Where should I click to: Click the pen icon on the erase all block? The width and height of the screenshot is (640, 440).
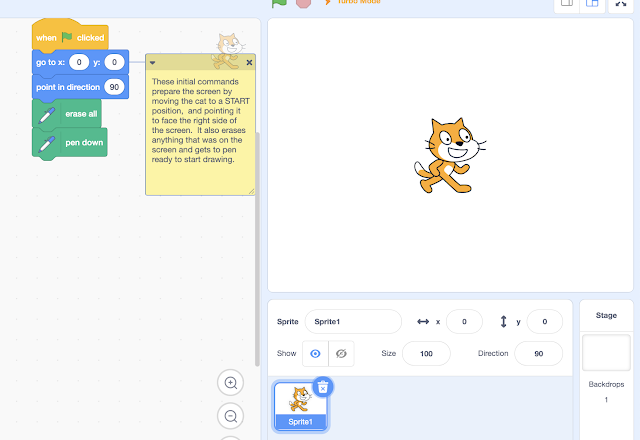click(47, 115)
